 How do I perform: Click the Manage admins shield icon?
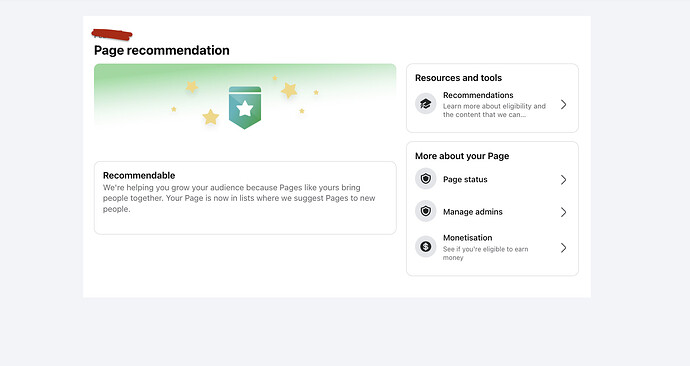point(426,211)
